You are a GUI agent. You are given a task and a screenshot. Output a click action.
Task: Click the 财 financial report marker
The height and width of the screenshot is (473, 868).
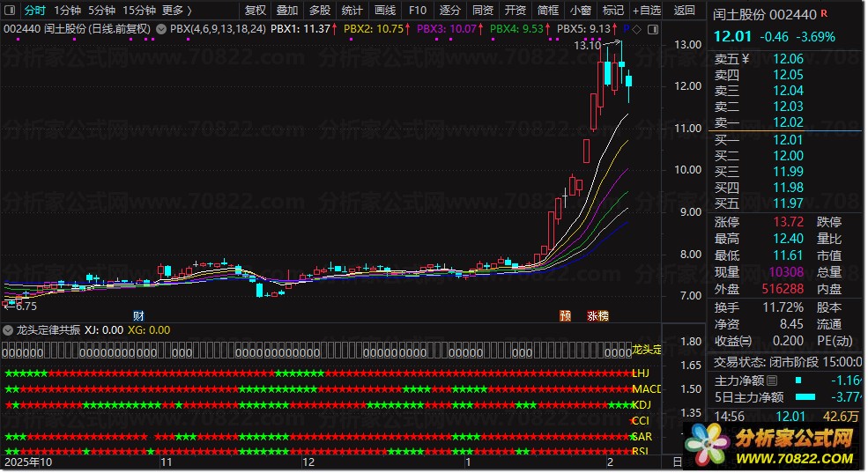pyautogui.click(x=138, y=316)
